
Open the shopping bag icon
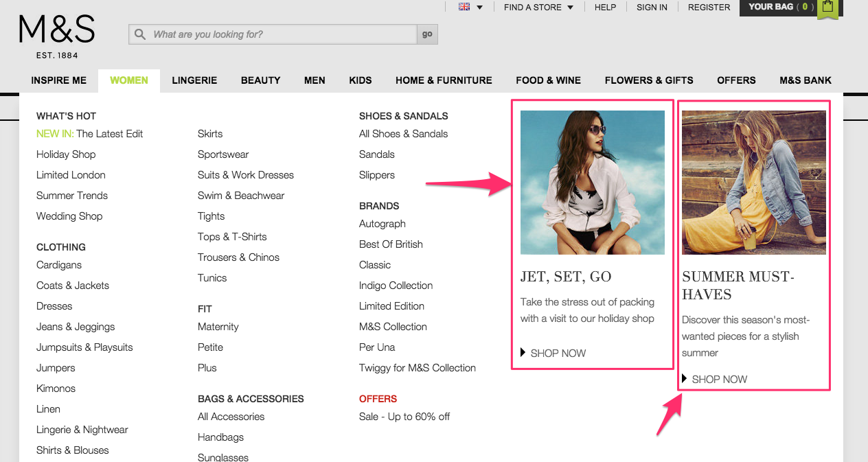828,8
